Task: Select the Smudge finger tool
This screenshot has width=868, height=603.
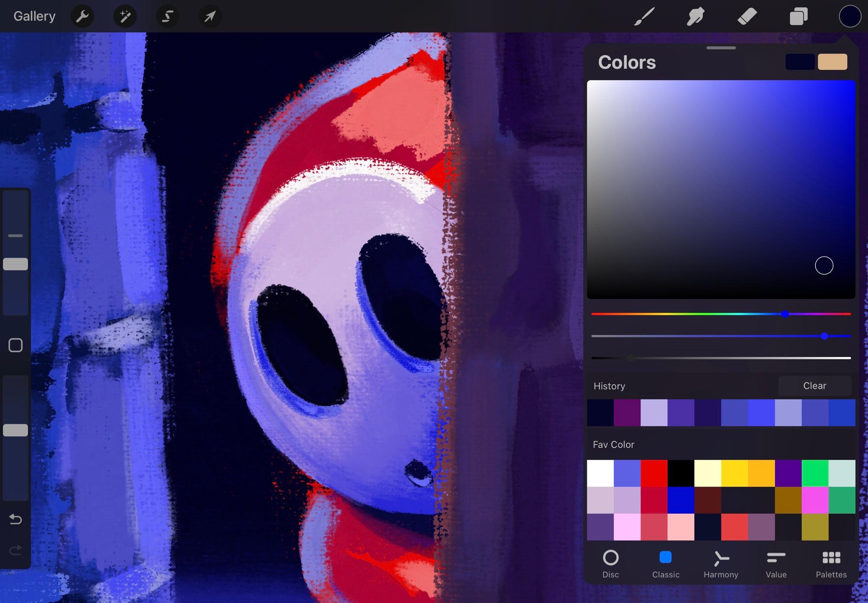Action: coord(695,16)
